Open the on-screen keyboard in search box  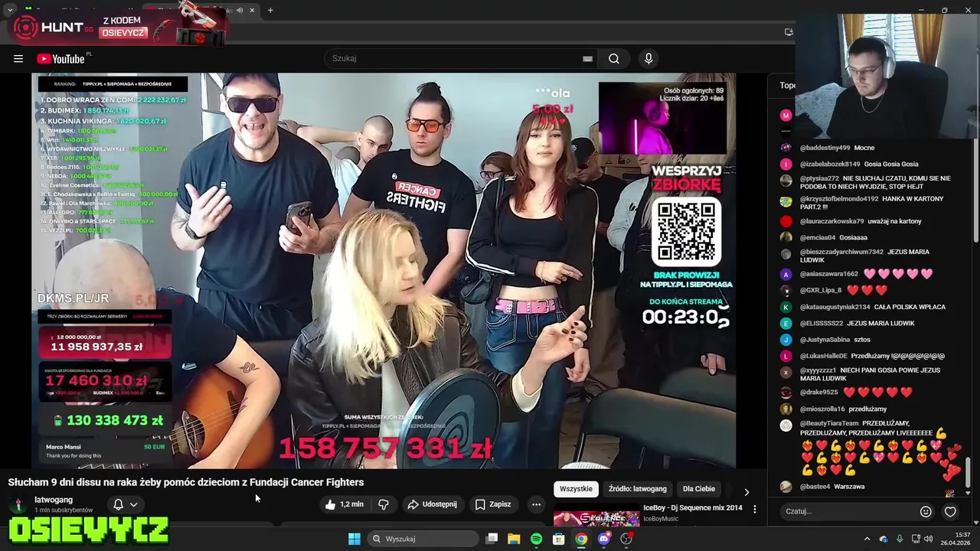pyautogui.click(x=587, y=59)
